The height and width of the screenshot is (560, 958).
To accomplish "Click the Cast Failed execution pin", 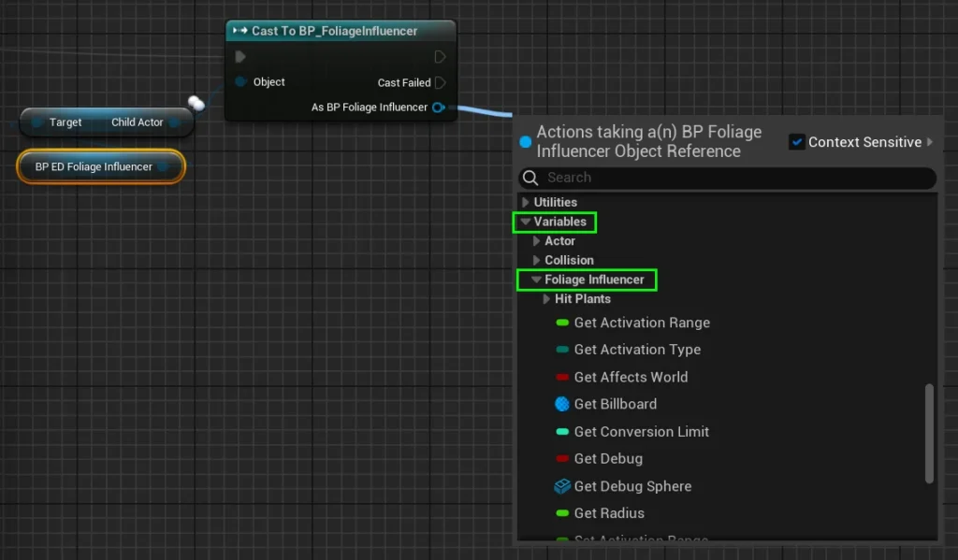I will 440,83.
